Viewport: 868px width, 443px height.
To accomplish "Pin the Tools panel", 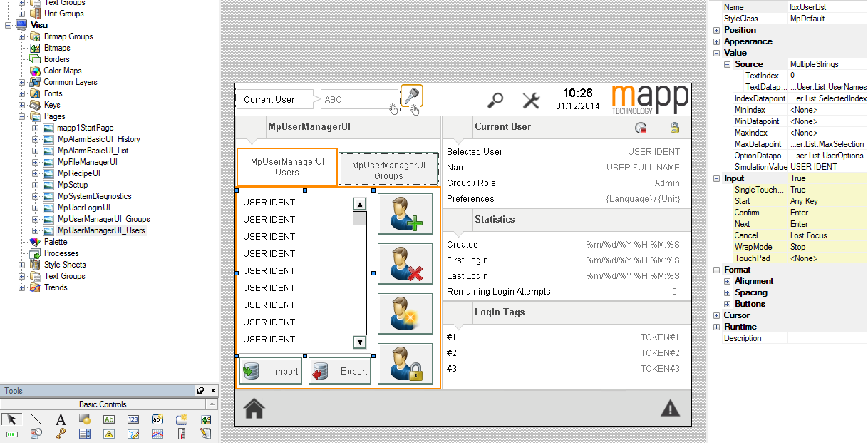I will click(x=201, y=391).
